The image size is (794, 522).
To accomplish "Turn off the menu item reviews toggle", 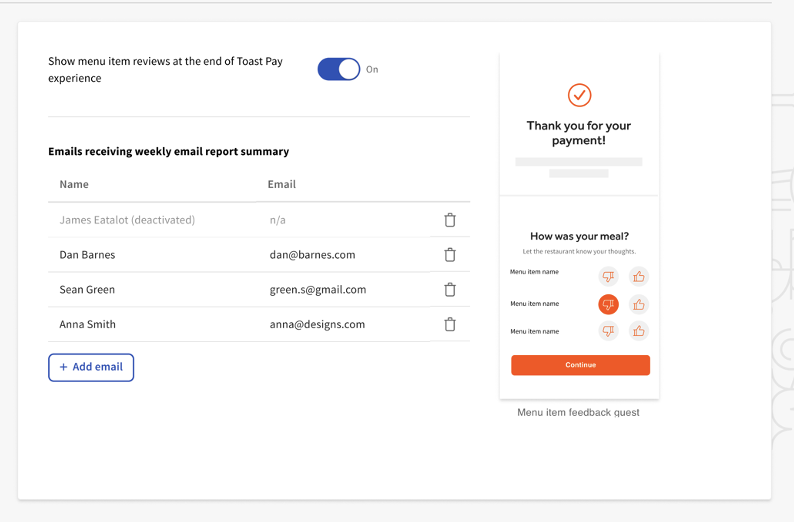I will 338,69.
